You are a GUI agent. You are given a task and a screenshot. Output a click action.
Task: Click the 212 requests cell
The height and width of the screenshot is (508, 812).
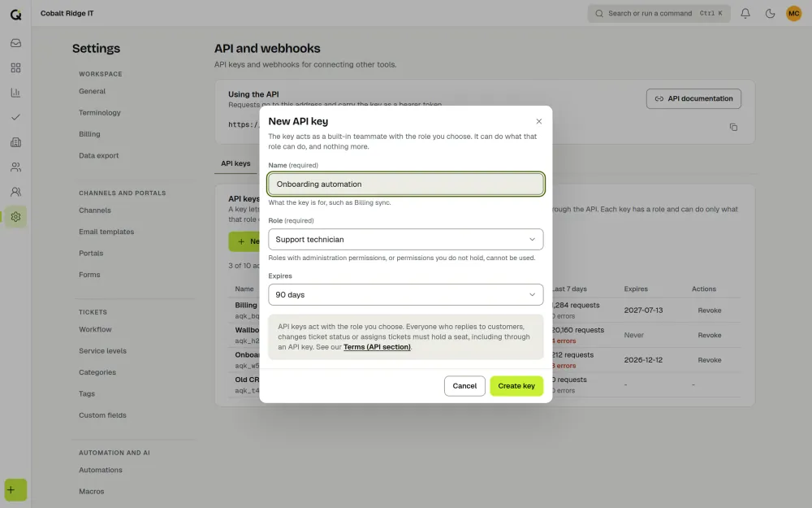tap(572, 355)
